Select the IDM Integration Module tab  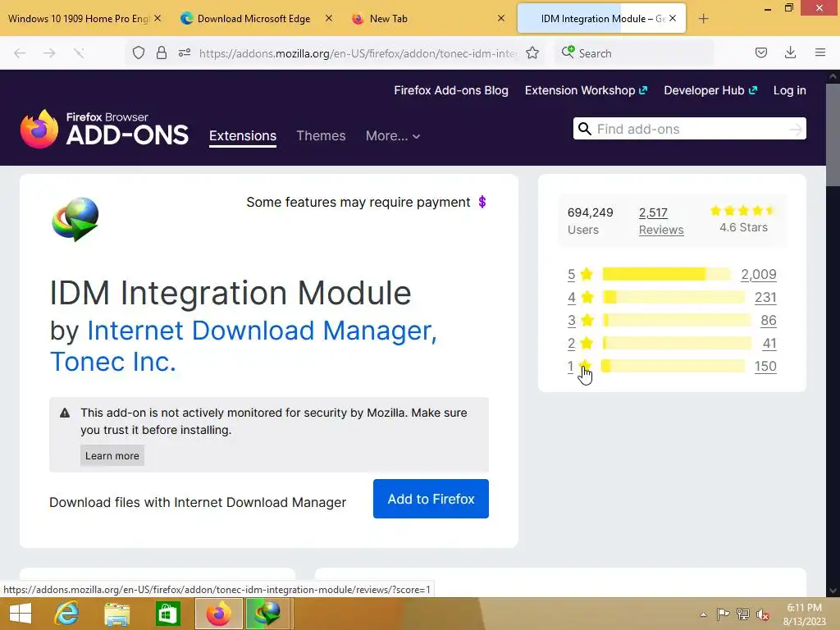(601, 19)
